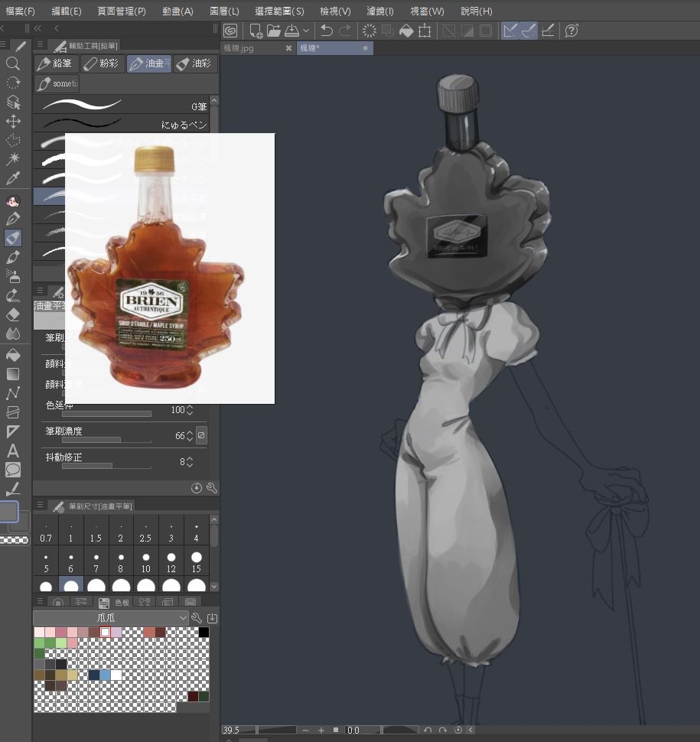Edit color set with wrench icon

click(x=197, y=617)
